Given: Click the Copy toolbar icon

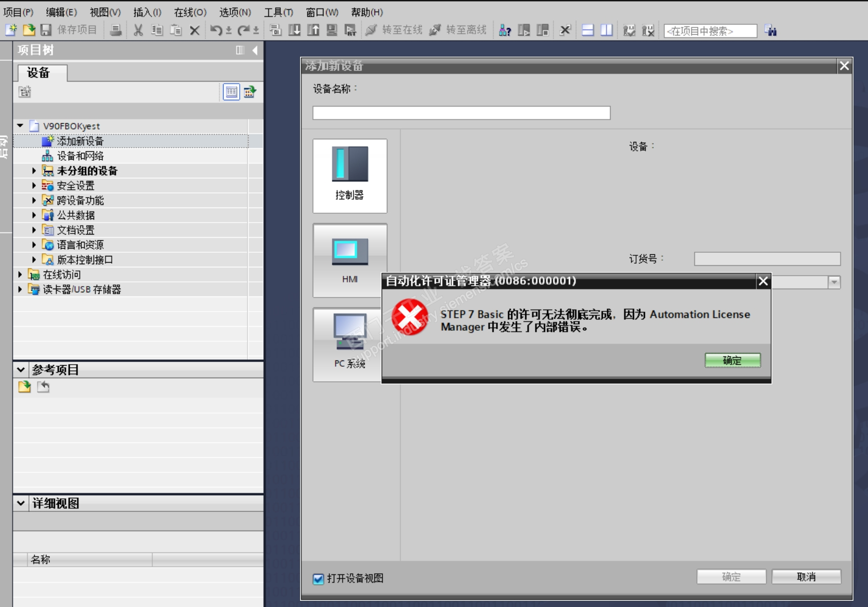Looking at the screenshot, I should pos(157,30).
